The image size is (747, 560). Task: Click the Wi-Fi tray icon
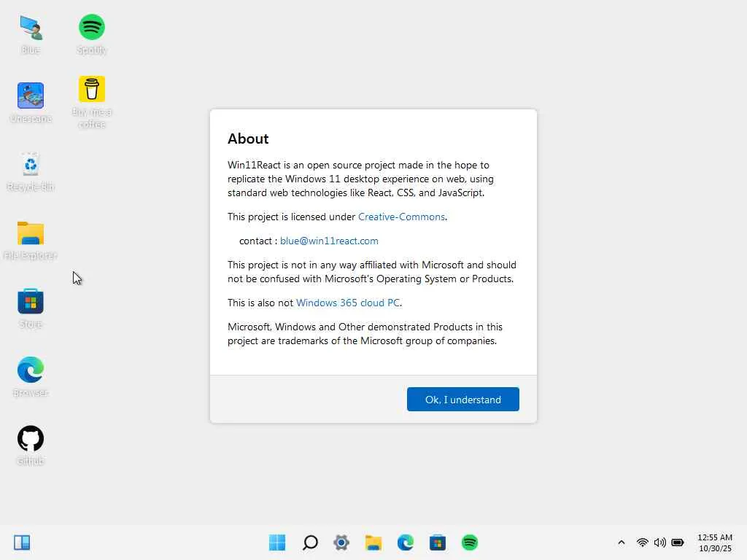(642, 542)
